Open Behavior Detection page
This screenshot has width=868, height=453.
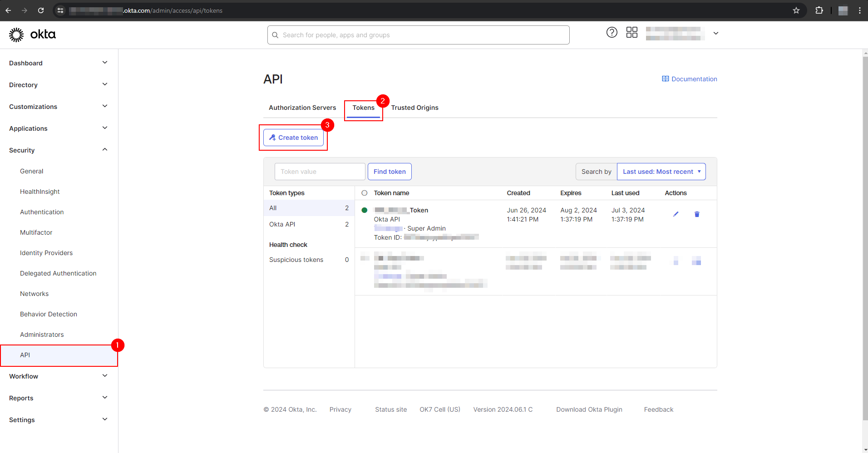point(49,314)
